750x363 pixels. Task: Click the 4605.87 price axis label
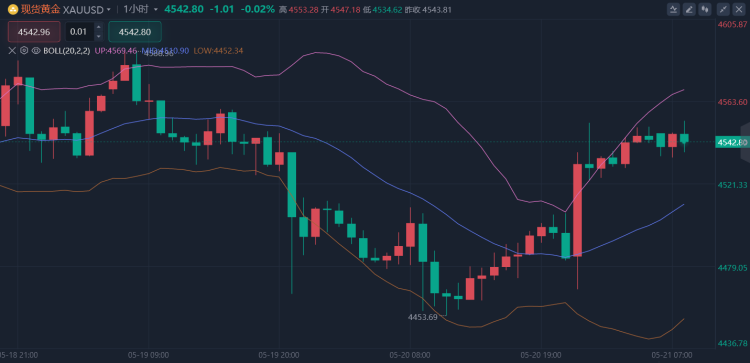coord(732,24)
